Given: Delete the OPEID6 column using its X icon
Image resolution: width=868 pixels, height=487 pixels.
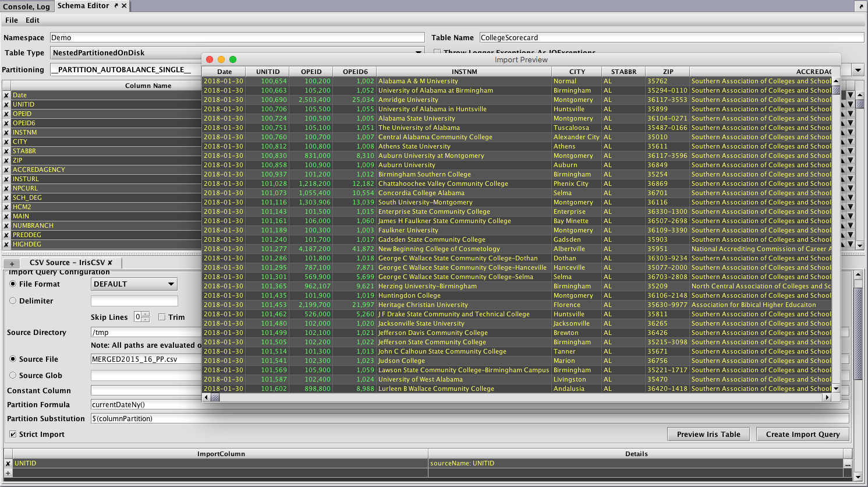Looking at the screenshot, I should [6, 123].
